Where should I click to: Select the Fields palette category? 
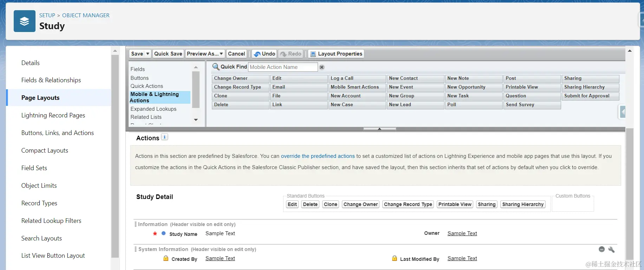coord(138,69)
